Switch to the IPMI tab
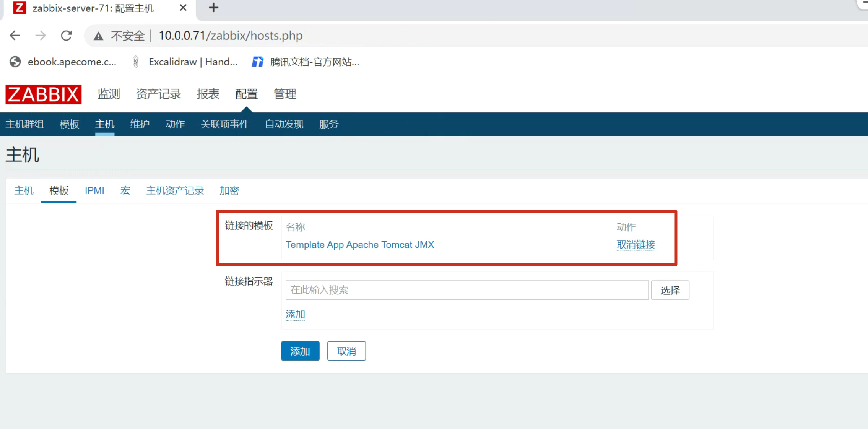 pos(94,190)
